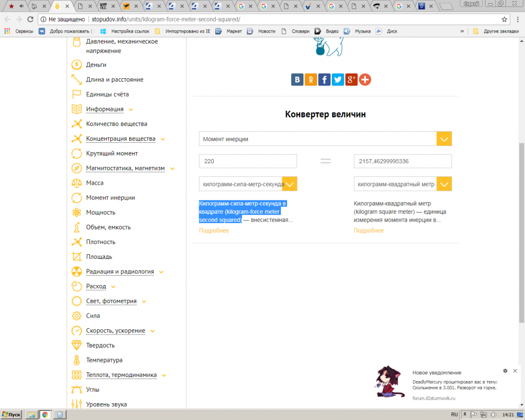Open the килограмм-сила-метр-секунда unit dropdown
This screenshot has width=525, height=420.
290,184
